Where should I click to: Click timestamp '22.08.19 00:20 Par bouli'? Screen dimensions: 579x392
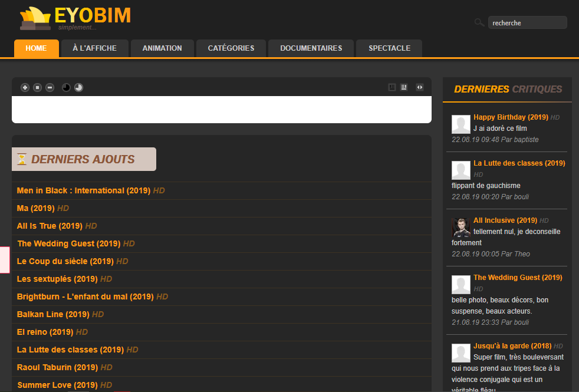coord(491,197)
